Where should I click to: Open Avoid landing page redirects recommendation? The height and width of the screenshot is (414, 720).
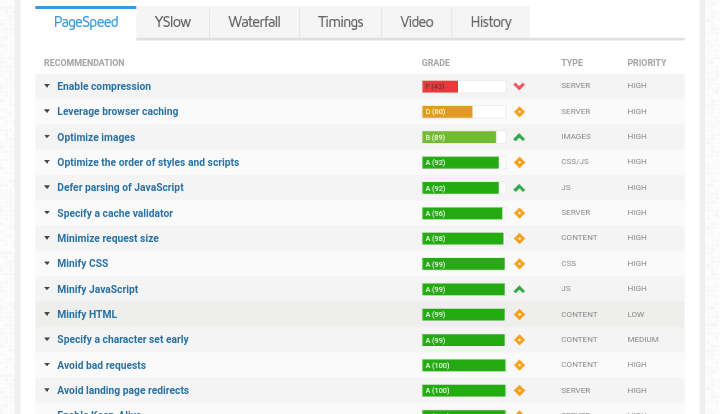(123, 391)
